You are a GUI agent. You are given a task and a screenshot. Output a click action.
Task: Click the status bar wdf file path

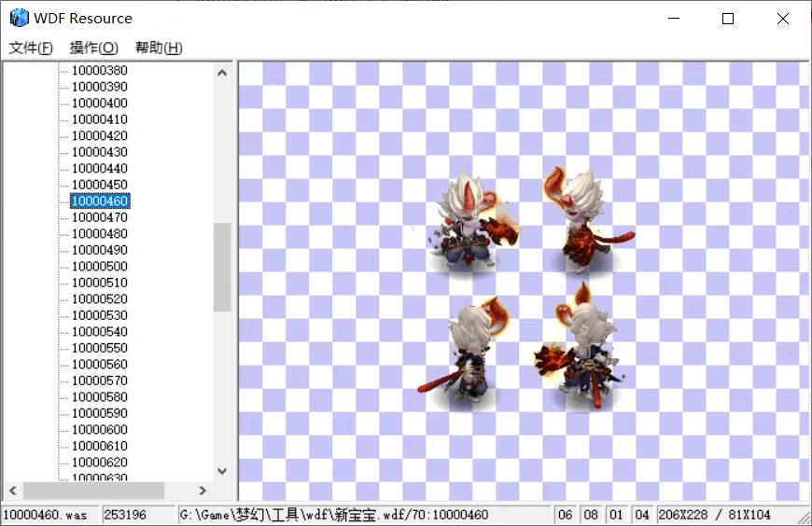[365, 515]
